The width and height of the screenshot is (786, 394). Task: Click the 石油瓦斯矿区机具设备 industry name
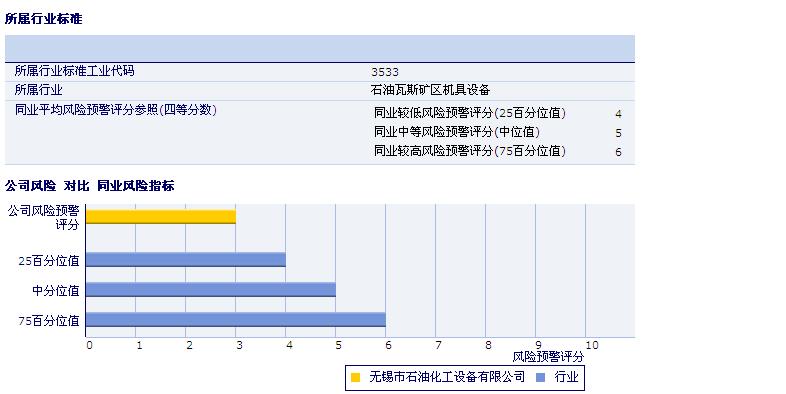coord(430,90)
